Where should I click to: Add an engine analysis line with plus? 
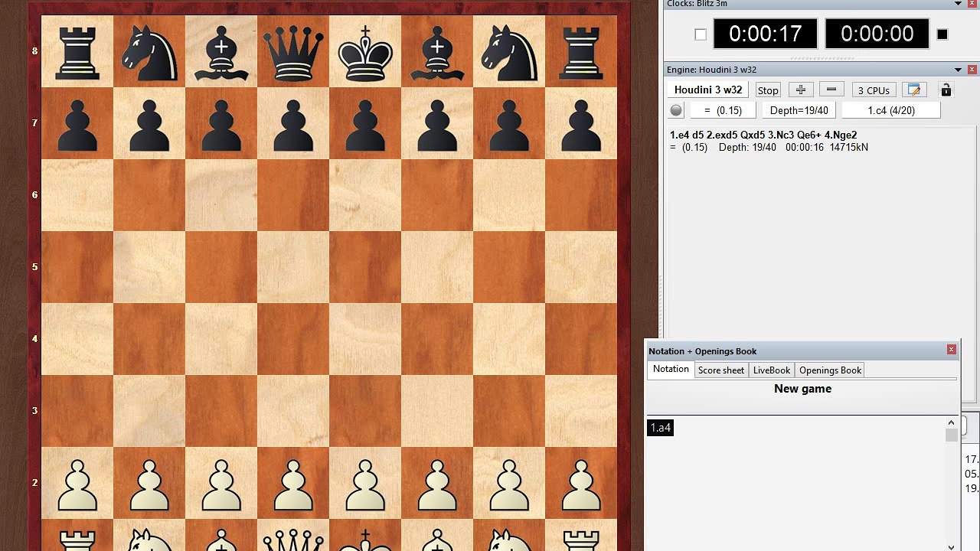[801, 90]
